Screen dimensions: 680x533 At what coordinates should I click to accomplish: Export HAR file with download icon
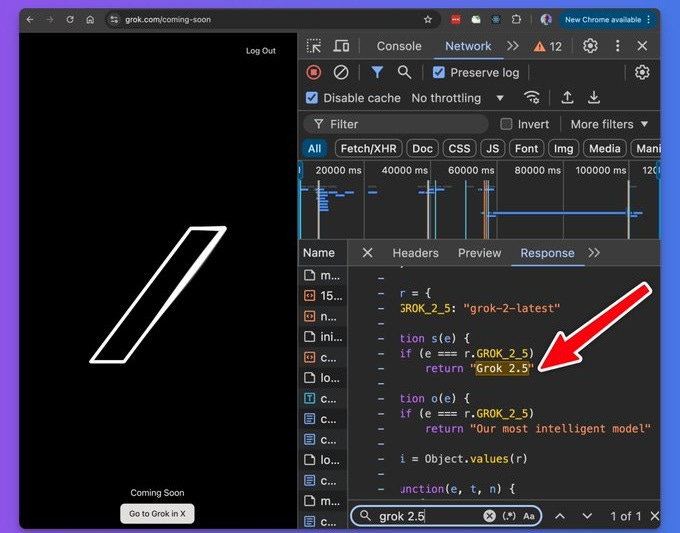[594, 98]
